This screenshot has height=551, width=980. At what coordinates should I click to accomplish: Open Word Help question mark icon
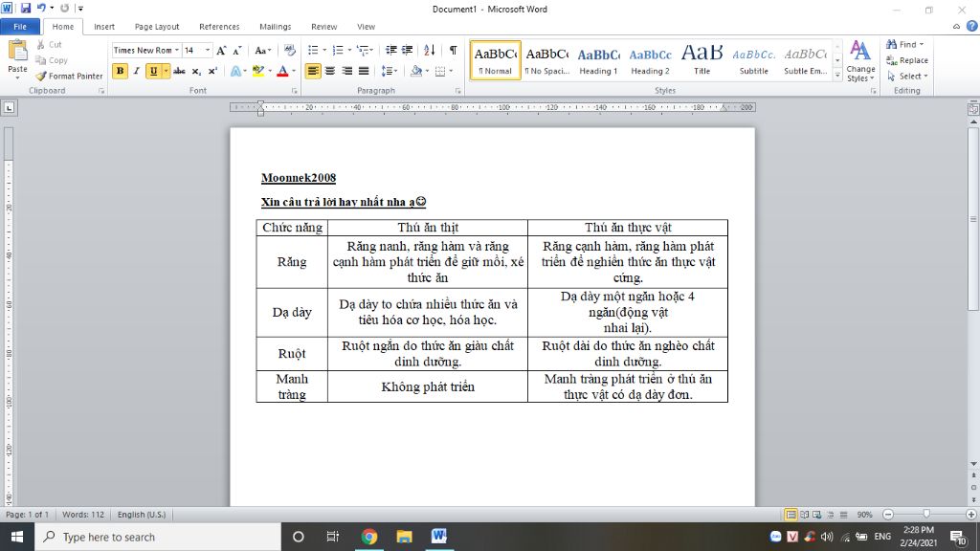(972, 26)
